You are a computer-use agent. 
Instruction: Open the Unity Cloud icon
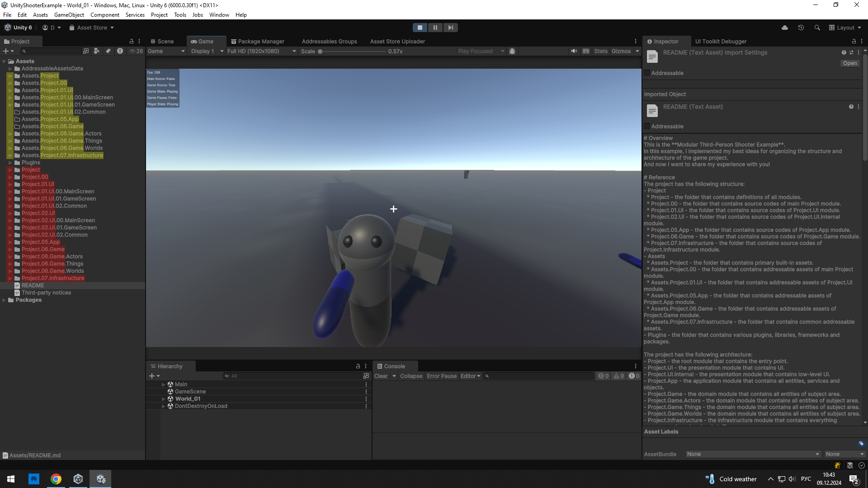click(x=785, y=28)
